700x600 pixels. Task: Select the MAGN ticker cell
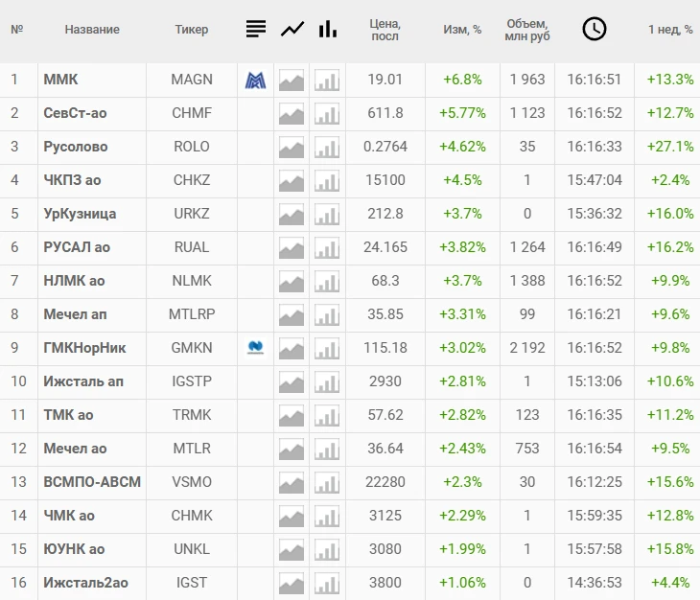[x=192, y=80]
